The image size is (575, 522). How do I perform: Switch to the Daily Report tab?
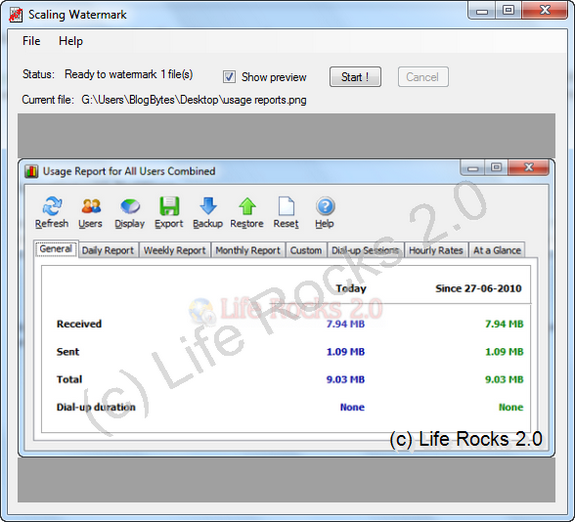(x=108, y=250)
